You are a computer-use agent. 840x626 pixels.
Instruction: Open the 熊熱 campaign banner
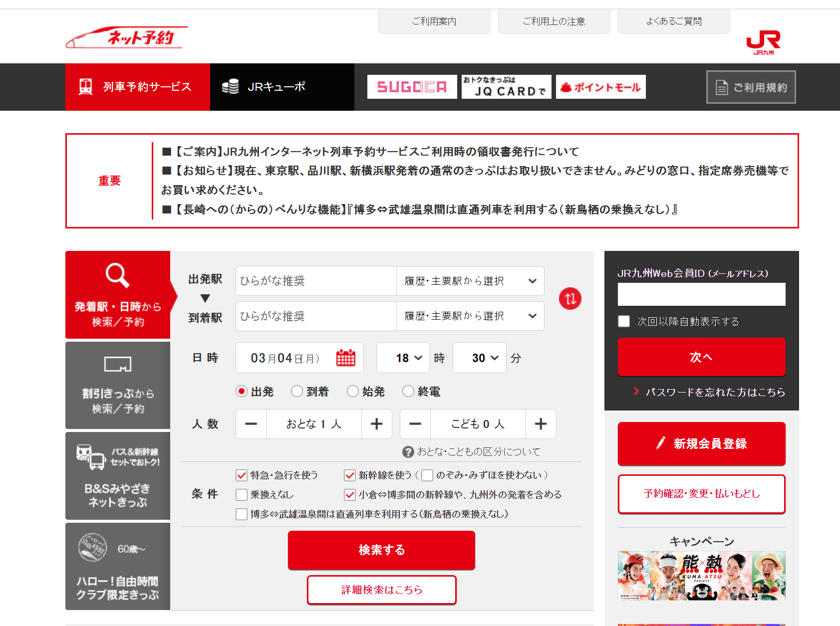701,575
